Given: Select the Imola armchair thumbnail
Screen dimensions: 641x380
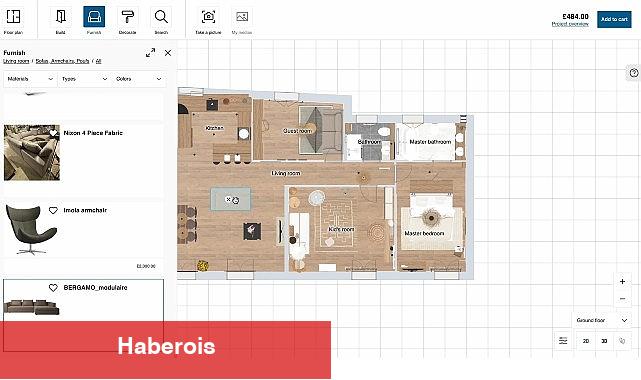Looking at the screenshot, I should [x=32, y=230].
